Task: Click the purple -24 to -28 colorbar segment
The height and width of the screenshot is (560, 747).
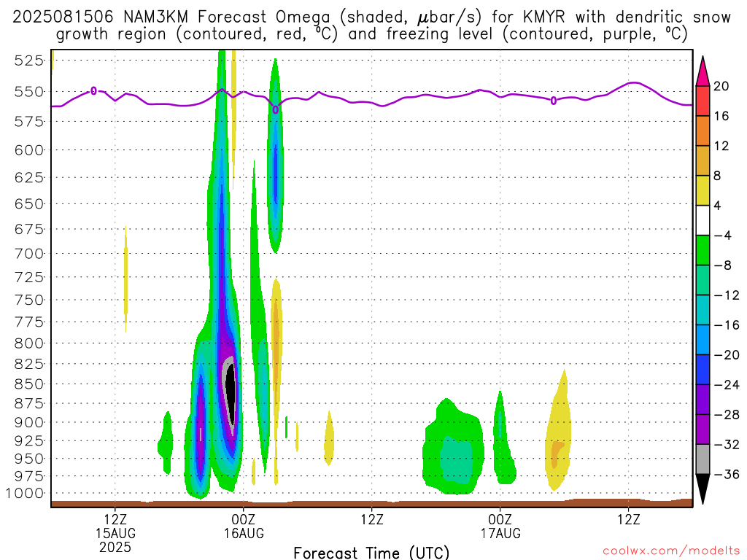Action: 703,399
